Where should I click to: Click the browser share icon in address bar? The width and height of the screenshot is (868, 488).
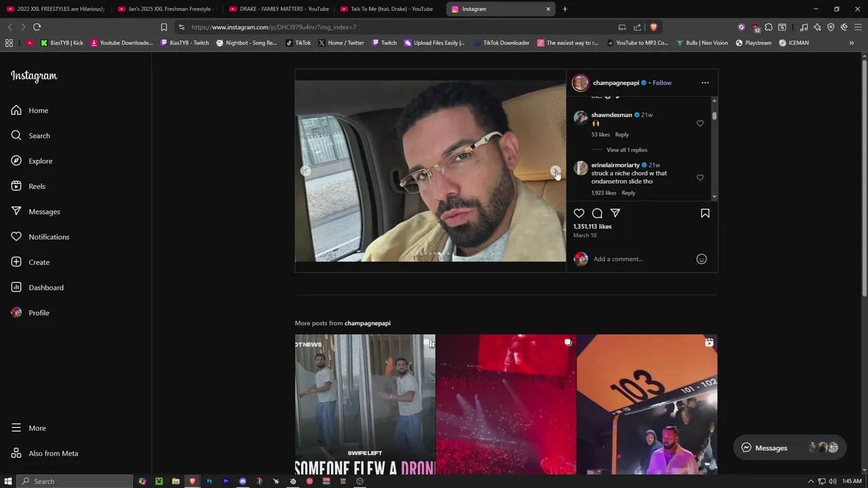point(637,27)
